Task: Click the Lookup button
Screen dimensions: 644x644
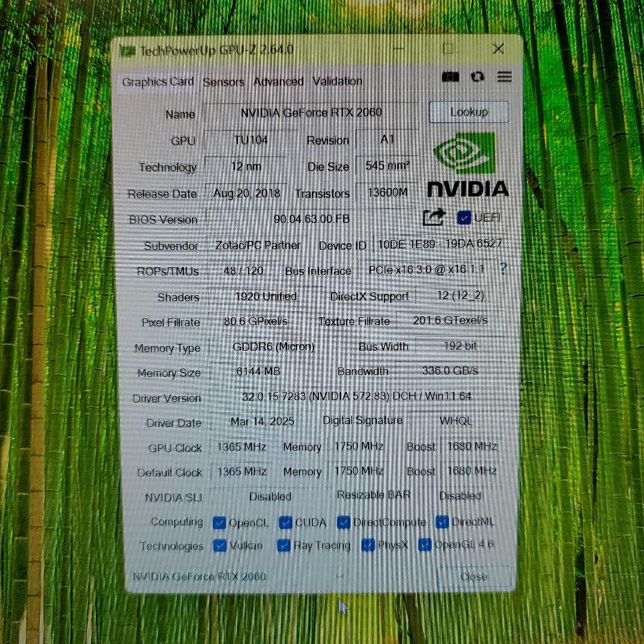Action: [469, 112]
